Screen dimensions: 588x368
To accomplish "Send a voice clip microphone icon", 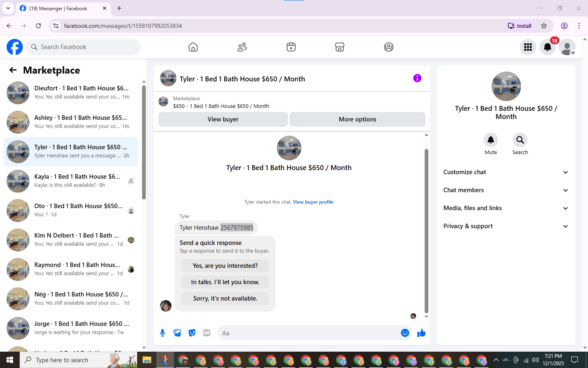I will (163, 333).
